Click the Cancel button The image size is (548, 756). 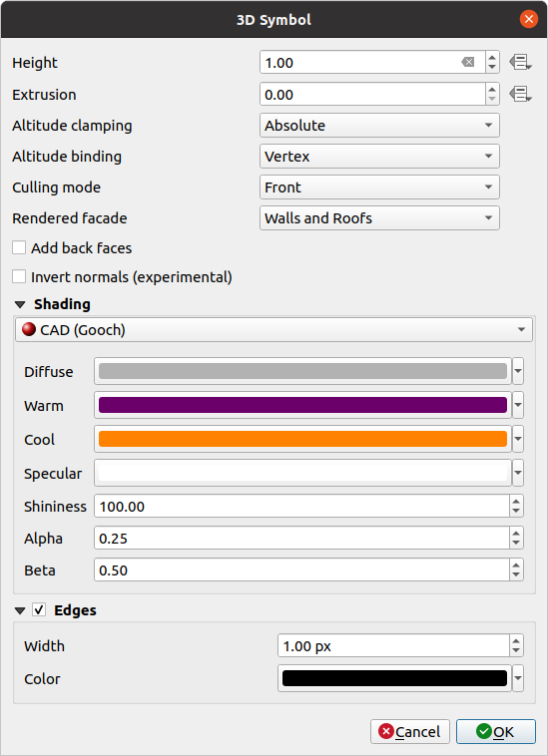click(410, 732)
